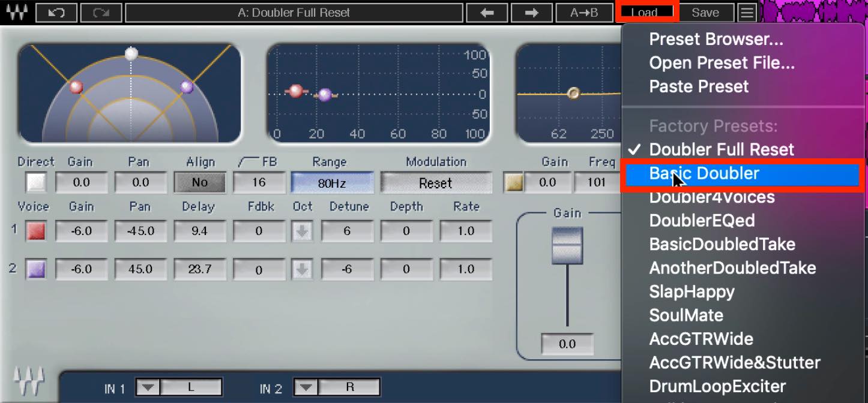Click the Gain fader handle
Viewport: 868px width, 403px height.
click(567, 245)
